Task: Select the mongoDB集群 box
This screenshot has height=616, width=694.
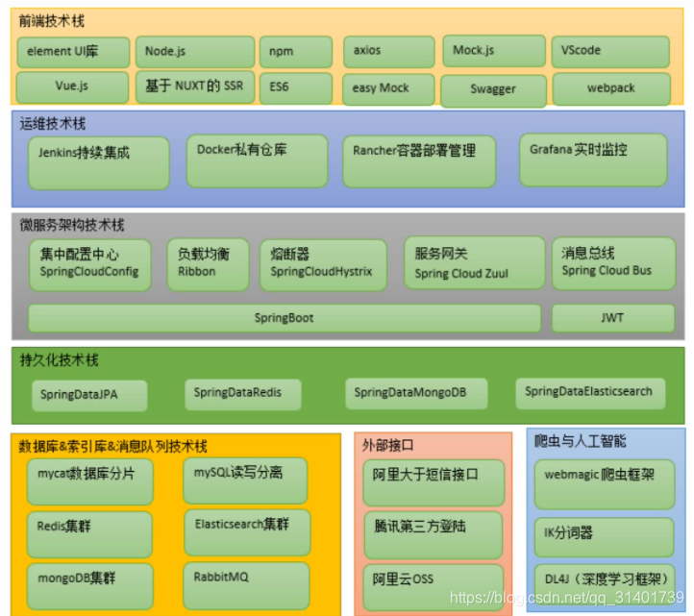Action: click(x=89, y=586)
